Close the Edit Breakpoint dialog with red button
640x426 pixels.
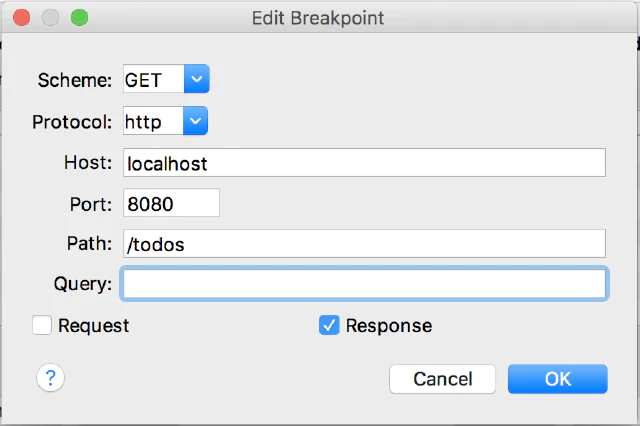coord(23,18)
